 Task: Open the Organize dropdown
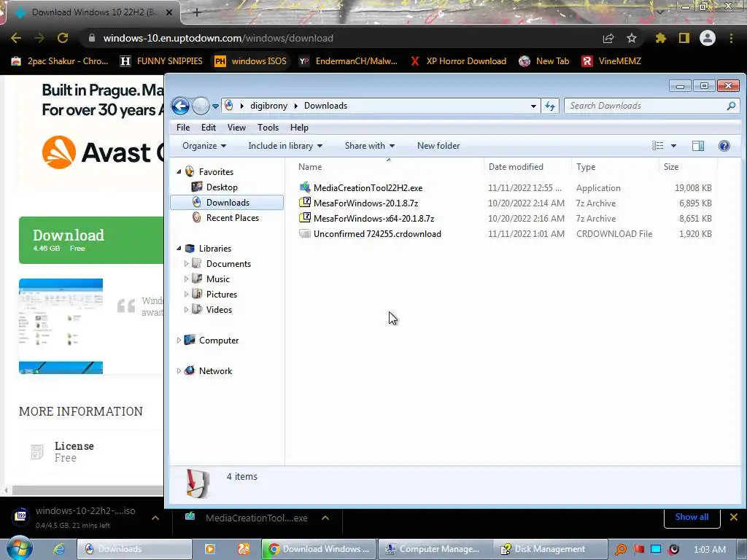click(x=204, y=146)
